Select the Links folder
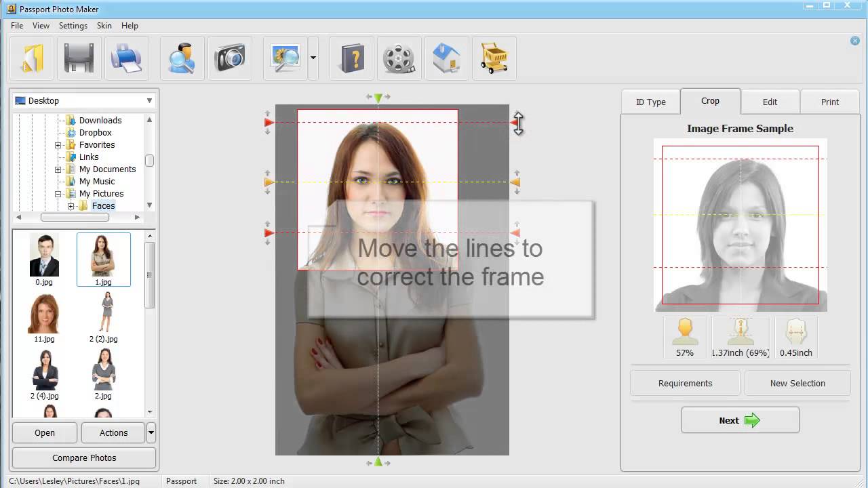The height and width of the screenshot is (488, 868). point(89,157)
